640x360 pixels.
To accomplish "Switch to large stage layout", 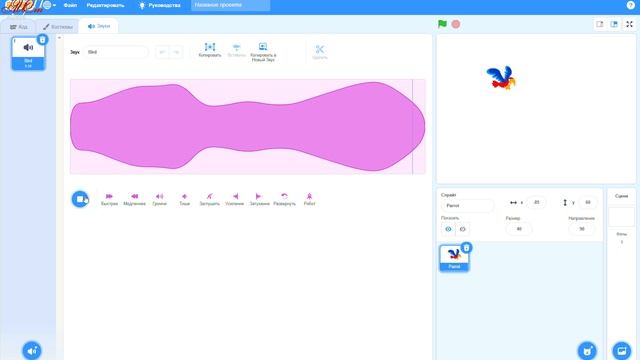I will (x=614, y=24).
